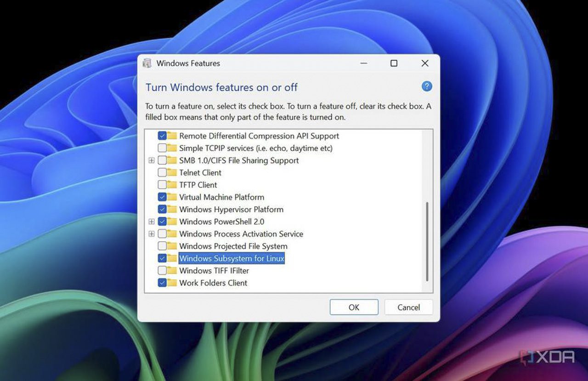The height and width of the screenshot is (381, 588).
Task: Click the folder icon beside Telnet Client
Action: (172, 173)
